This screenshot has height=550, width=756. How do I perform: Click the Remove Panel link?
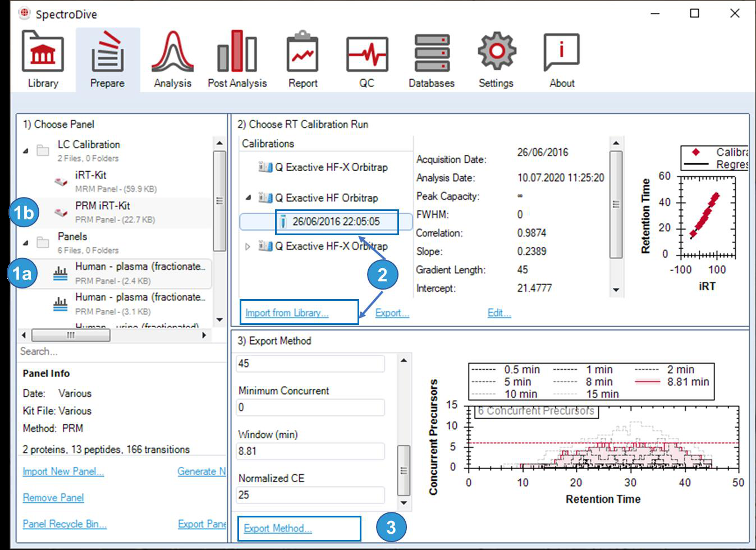pyautogui.click(x=53, y=498)
